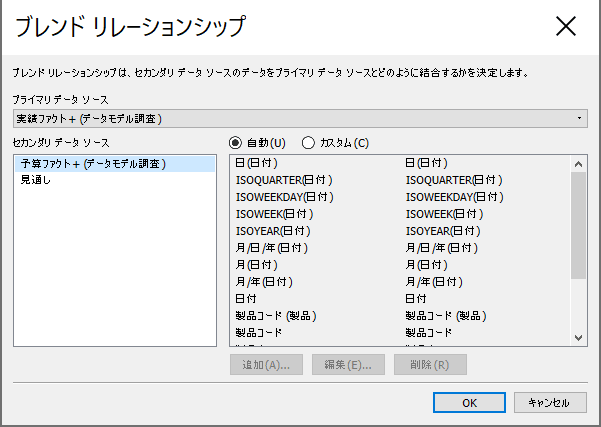Select left column 製品コード row
The image size is (601, 427).
coord(259,332)
